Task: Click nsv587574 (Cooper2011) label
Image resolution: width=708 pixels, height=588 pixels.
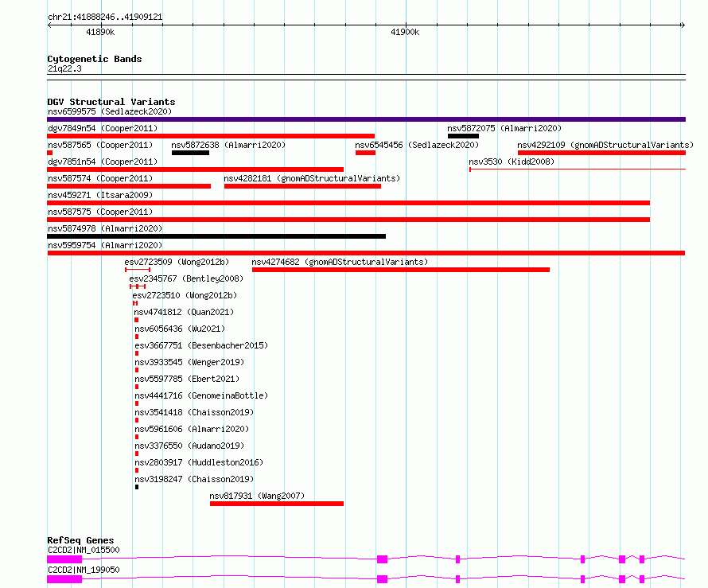Action: pyautogui.click(x=100, y=178)
